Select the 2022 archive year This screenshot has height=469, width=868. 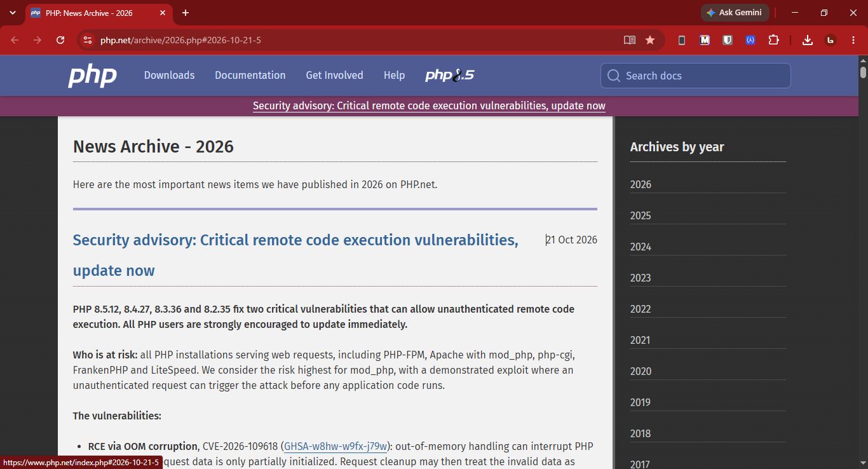pyautogui.click(x=641, y=309)
